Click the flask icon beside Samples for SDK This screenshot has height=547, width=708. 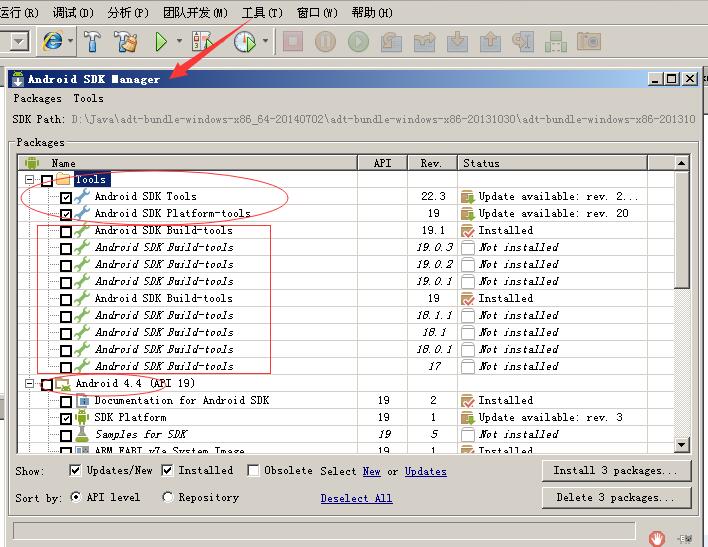click(82, 434)
